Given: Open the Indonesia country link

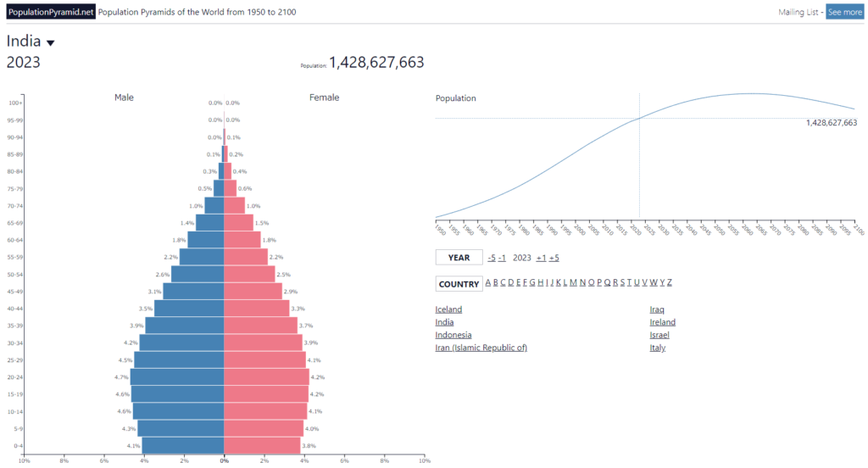Looking at the screenshot, I should [453, 335].
